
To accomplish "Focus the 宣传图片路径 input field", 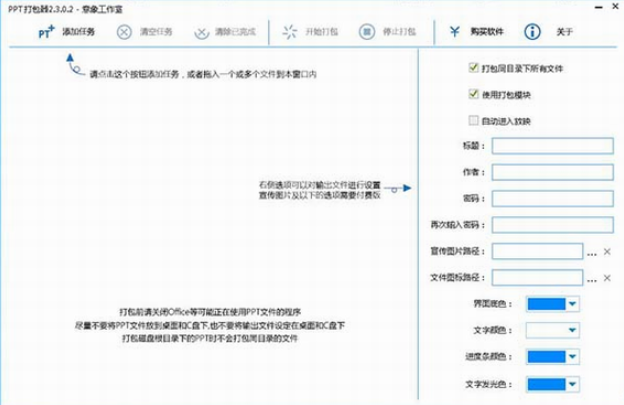I will click(x=537, y=251).
